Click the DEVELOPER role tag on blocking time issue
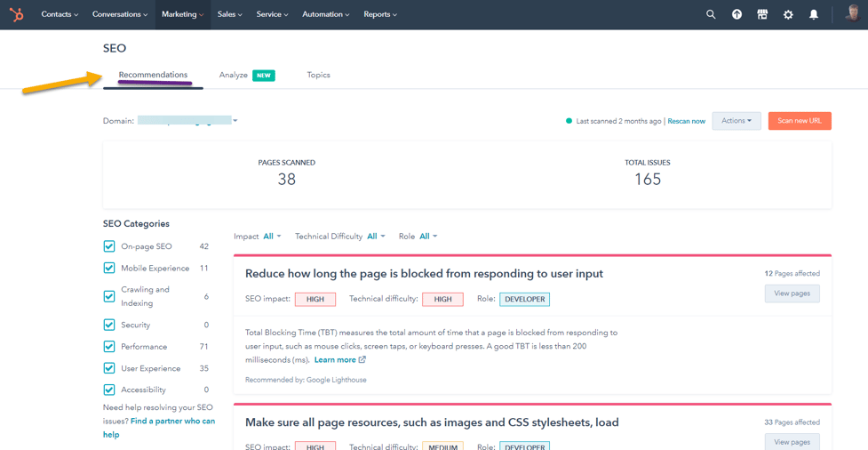Viewport: 868px width, 450px height. [x=524, y=300]
